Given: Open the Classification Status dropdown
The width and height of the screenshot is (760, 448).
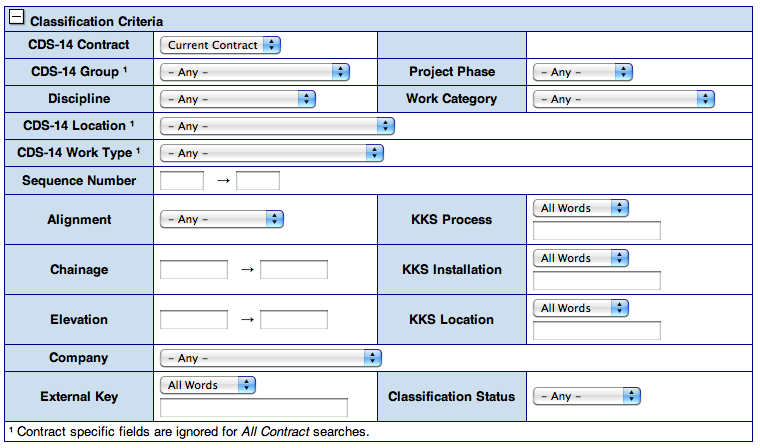Looking at the screenshot, I should pyautogui.click(x=586, y=396).
